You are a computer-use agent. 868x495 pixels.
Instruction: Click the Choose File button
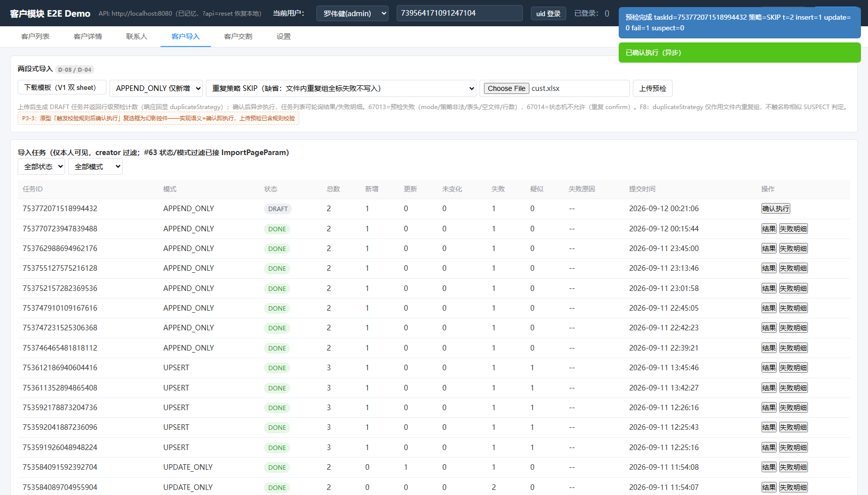click(x=507, y=88)
